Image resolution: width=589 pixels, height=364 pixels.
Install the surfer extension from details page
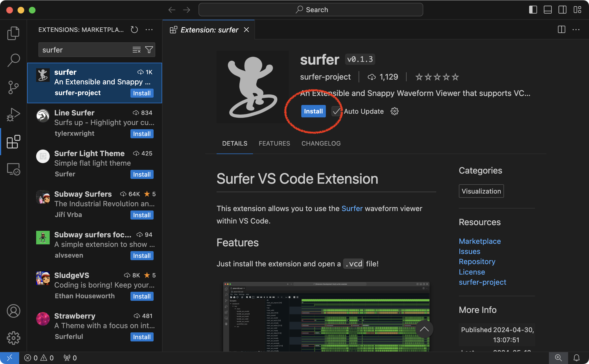coord(313,111)
